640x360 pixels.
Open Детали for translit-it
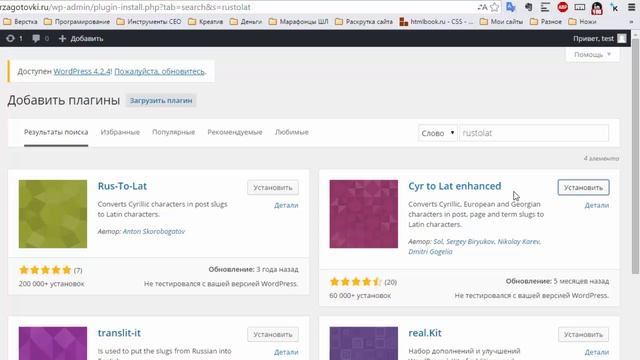pyautogui.click(x=286, y=352)
